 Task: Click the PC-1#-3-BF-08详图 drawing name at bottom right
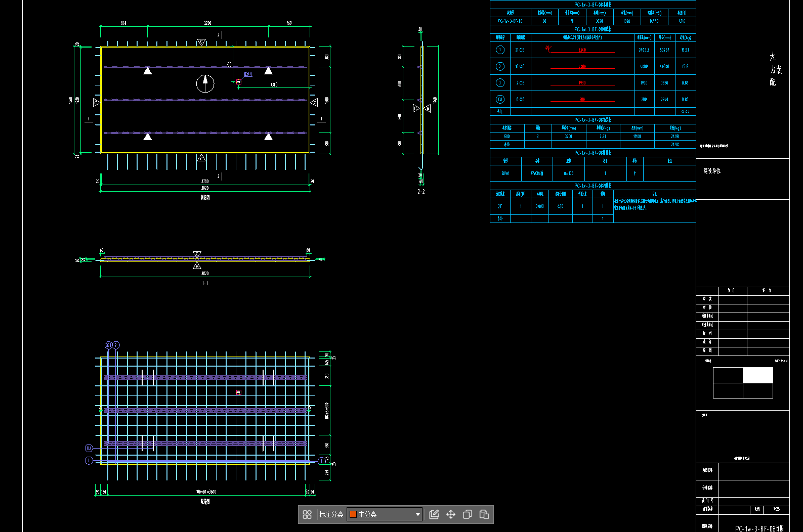tap(759, 528)
